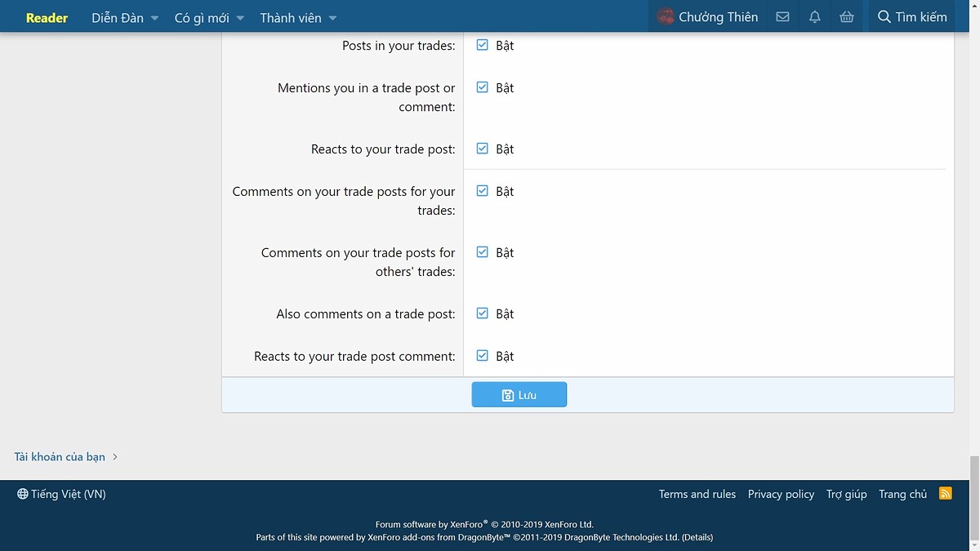
Task: Uncheck "Posts in your trades" checkbox
Action: [483, 45]
